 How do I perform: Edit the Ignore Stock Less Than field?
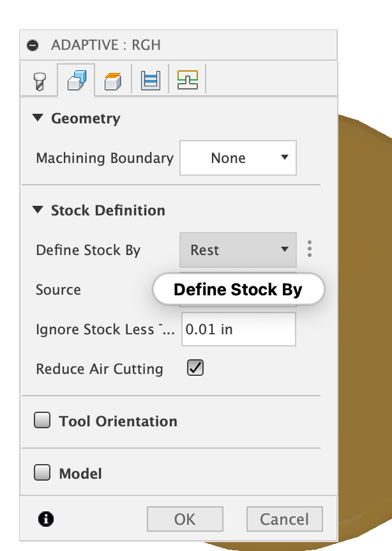click(x=239, y=329)
